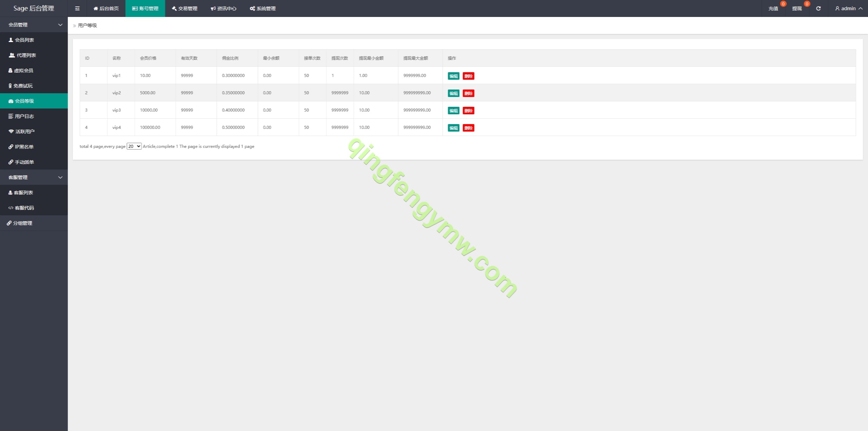Delete the vip2 level row
Screen dimensions: 868x431
pyautogui.click(x=468, y=93)
